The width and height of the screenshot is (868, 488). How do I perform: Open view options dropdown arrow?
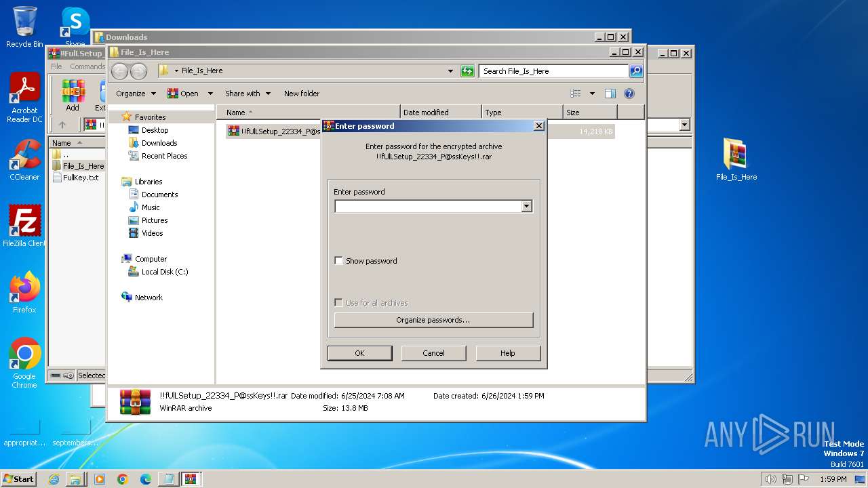coord(592,94)
